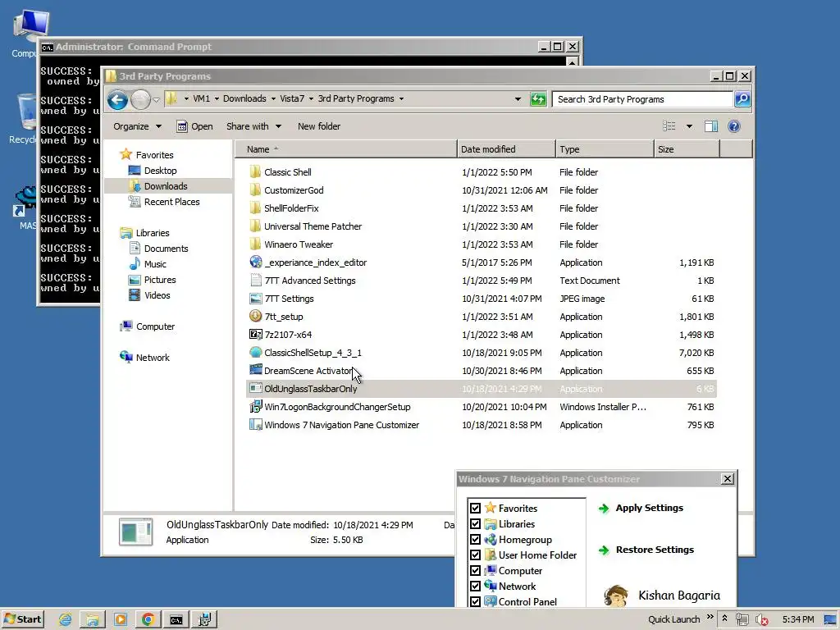Select Windows 7 Navigation Pane Customizer file icon

256,425
